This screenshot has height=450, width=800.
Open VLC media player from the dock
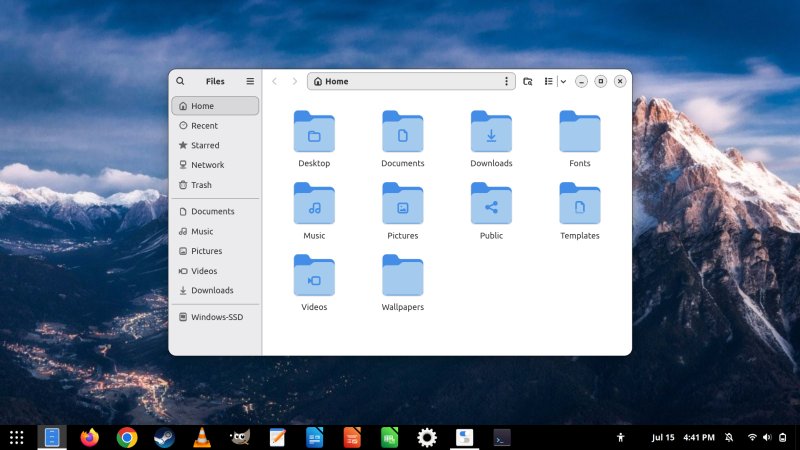click(201, 437)
